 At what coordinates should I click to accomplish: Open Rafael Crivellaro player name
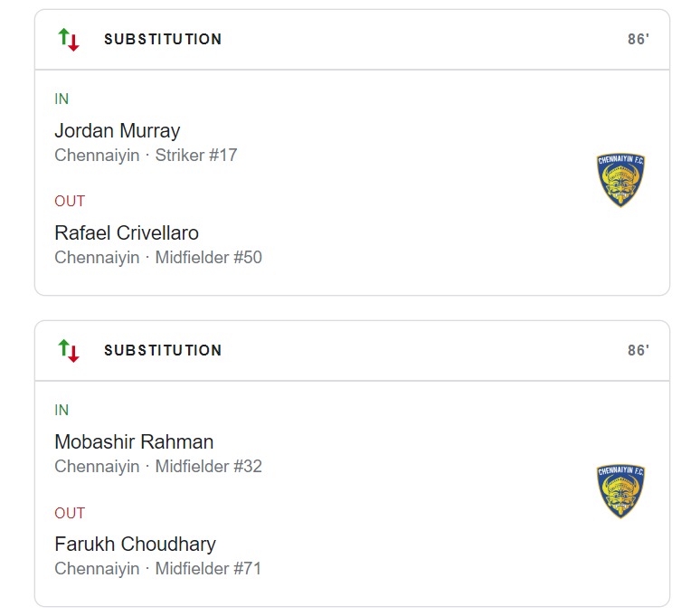[x=127, y=233]
